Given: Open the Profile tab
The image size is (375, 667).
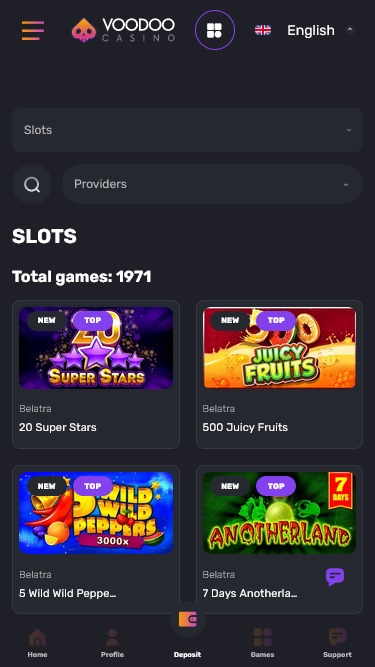Looking at the screenshot, I should (112, 643).
